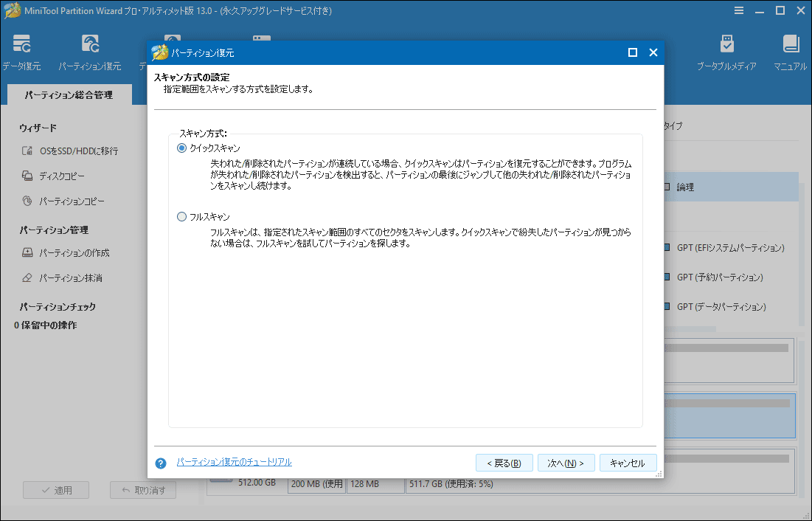Click OSをSSD/HDDに移行 wizard icon

27,151
